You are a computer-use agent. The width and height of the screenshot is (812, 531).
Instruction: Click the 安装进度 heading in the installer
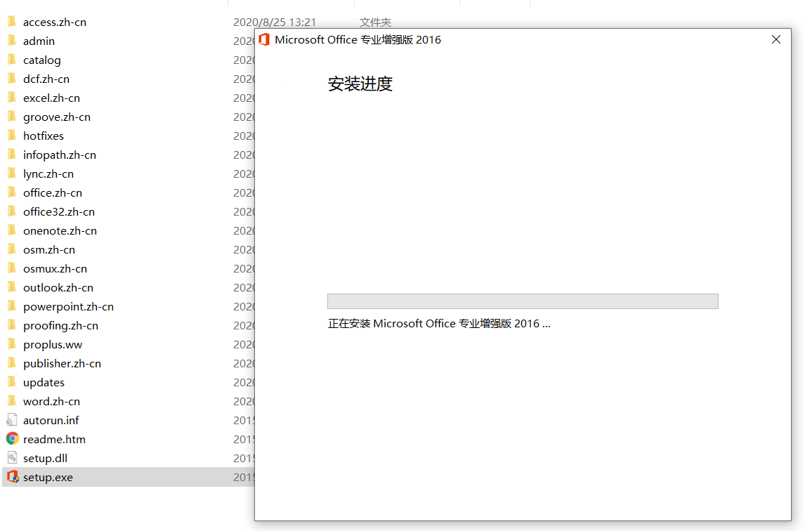360,84
